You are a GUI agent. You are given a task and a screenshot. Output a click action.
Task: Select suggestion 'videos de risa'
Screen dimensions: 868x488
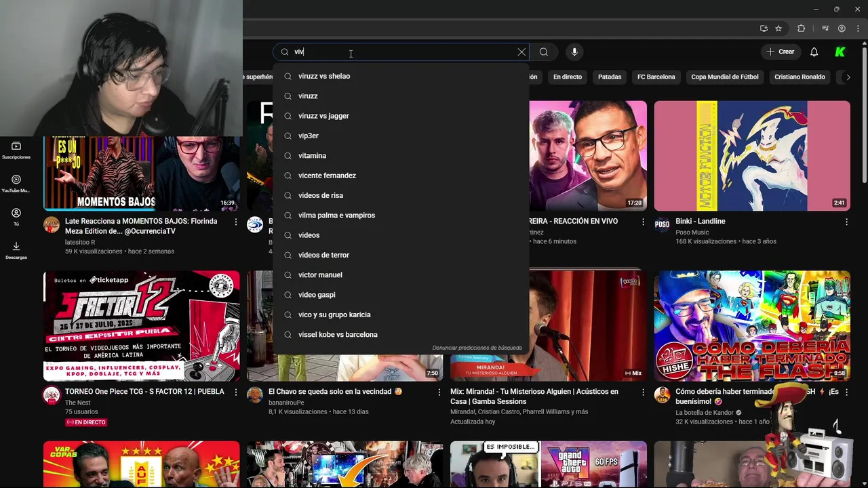click(x=401, y=195)
